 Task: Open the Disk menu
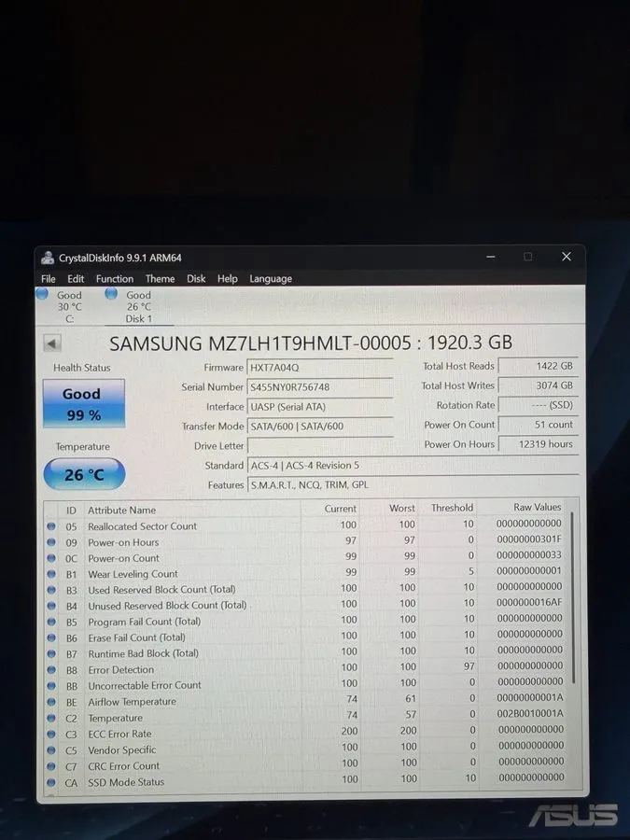pos(196,278)
